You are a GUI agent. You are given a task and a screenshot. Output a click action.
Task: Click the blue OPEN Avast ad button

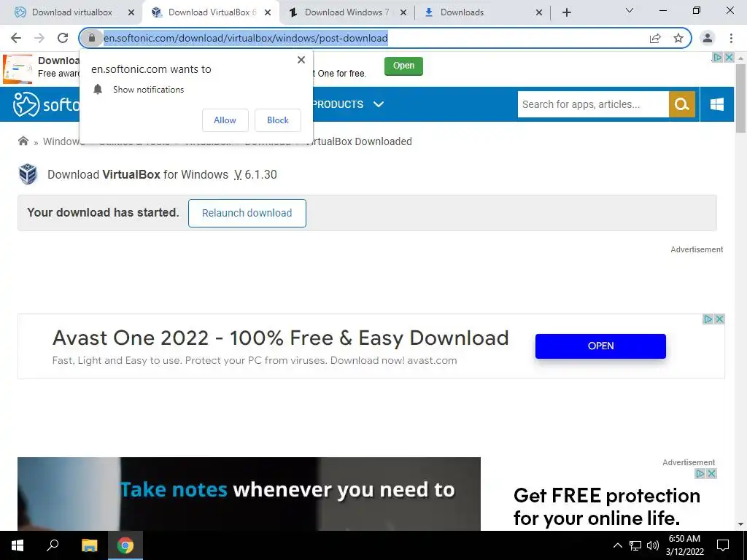[600, 346]
